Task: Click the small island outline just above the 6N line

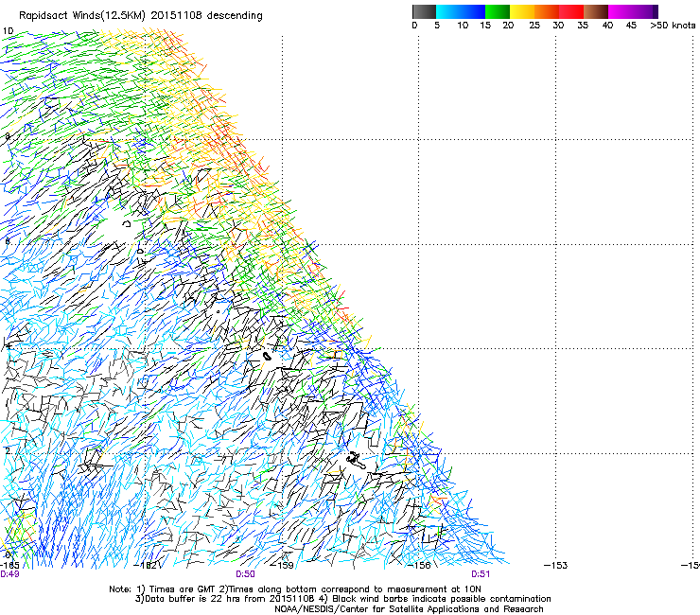Action: pyautogui.click(x=127, y=223)
